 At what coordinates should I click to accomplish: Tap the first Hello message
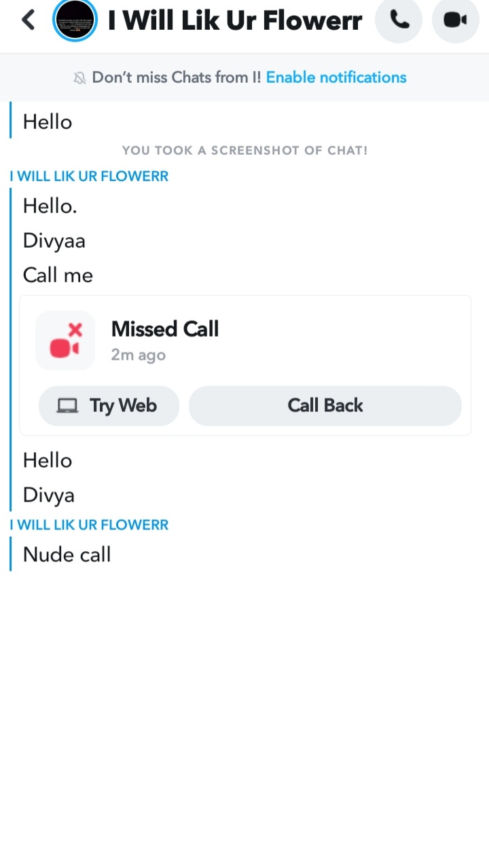(47, 121)
